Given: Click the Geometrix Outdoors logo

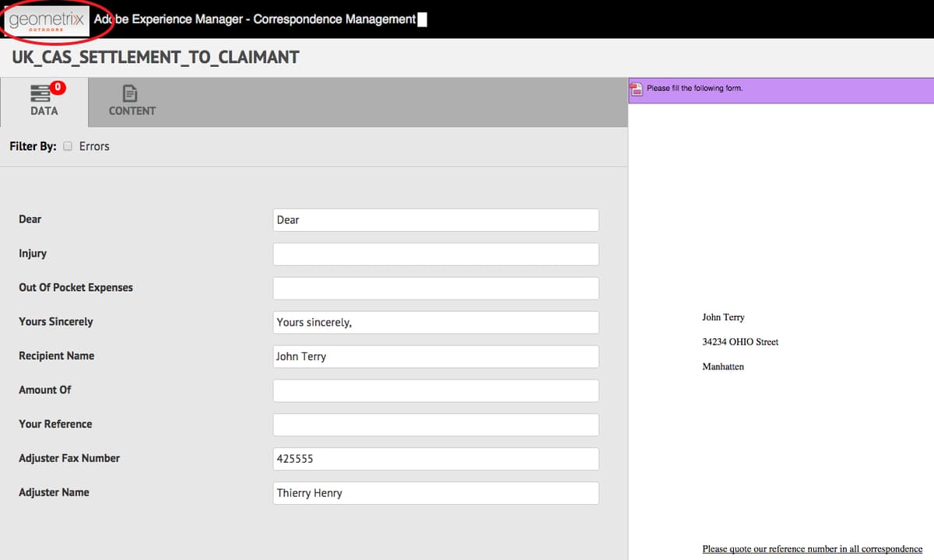Looking at the screenshot, I should pyautogui.click(x=47, y=19).
